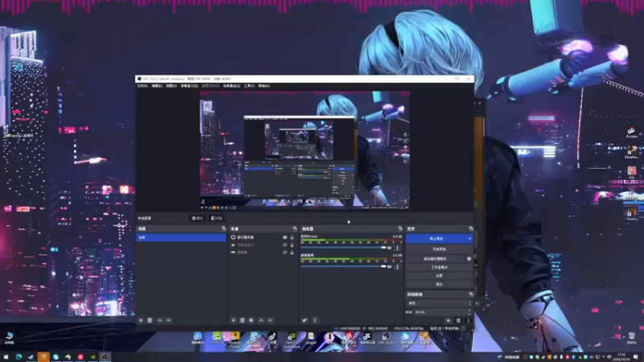Click the OBS preview canvas
The height and width of the screenshot is (362, 644).
coord(305,150)
